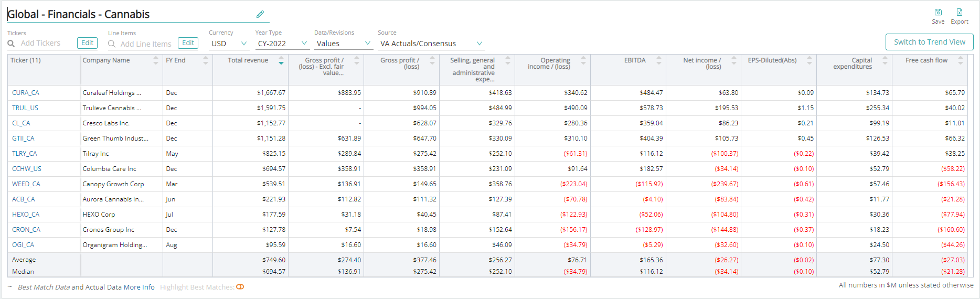Expand the Data/Revisions Values dropdown
The image size is (980, 299).
click(343, 44)
